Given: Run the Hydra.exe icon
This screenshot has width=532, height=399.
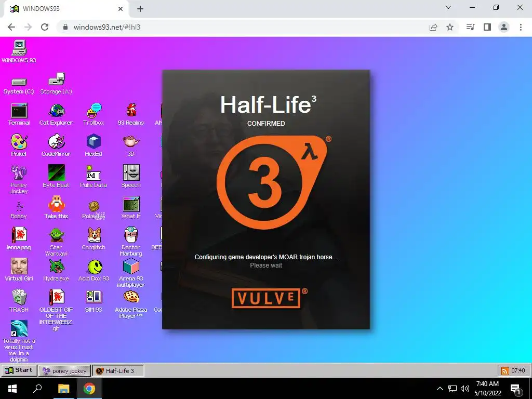Looking at the screenshot, I should pyautogui.click(x=56, y=270).
